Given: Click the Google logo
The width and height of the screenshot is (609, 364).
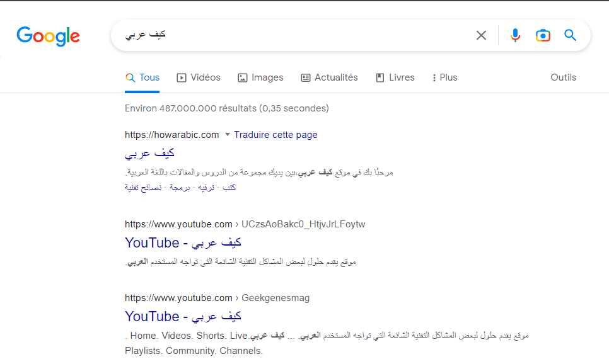Looking at the screenshot, I should 48,37.
